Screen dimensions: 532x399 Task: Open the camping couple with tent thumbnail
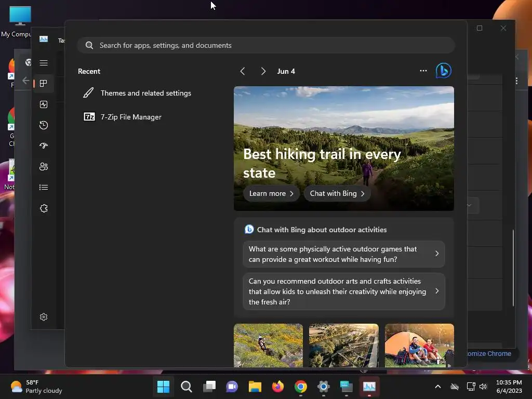click(x=419, y=345)
